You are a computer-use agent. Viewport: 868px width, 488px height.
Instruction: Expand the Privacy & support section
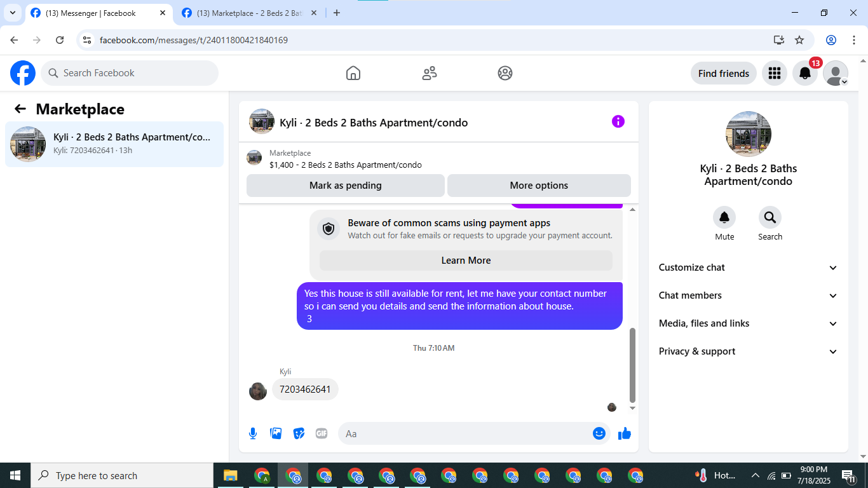[749, 351]
